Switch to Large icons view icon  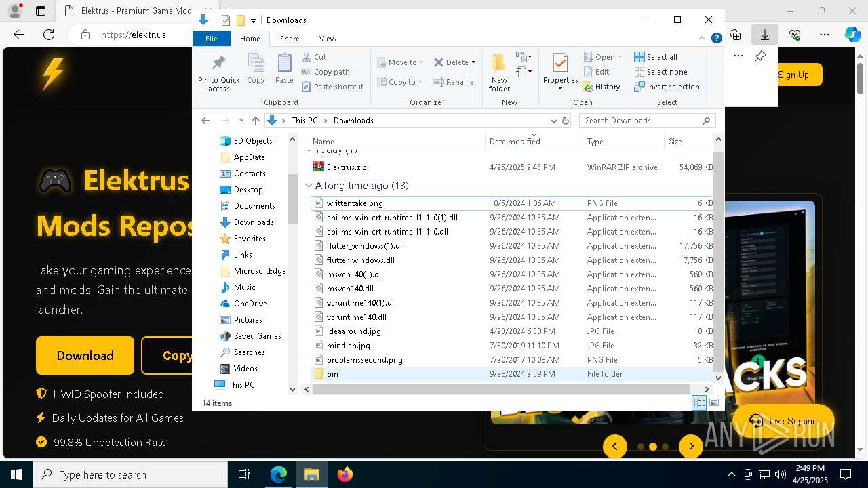click(713, 403)
